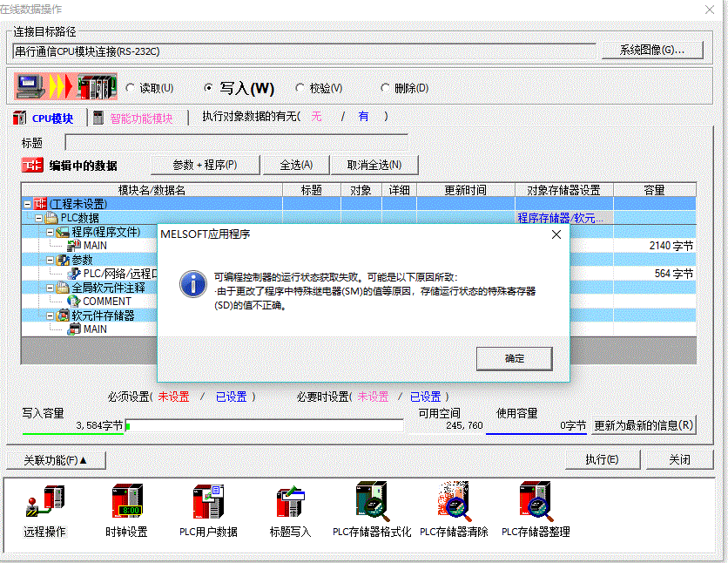Collapse the 全局软元件注释 tree node
Image resolution: width=728 pixels, height=563 pixels.
pyautogui.click(x=51, y=288)
